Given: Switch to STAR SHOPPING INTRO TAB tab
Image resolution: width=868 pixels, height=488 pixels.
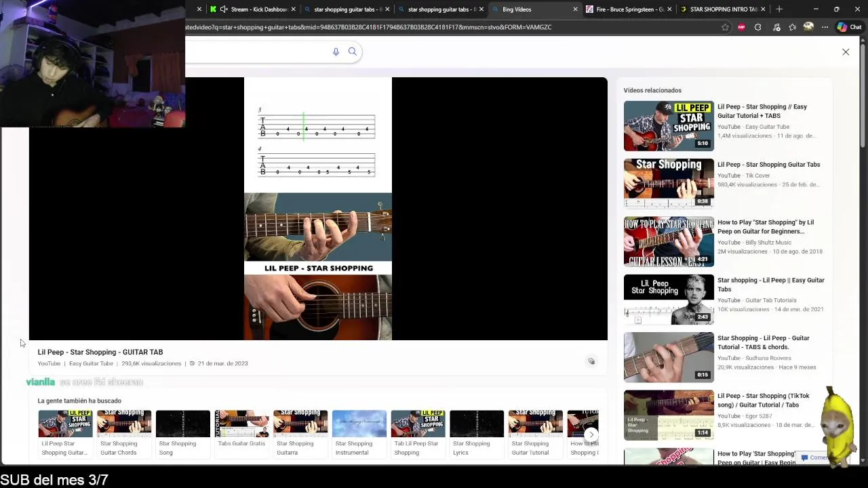Looking at the screenshot, I should click(x=723, y=9).
